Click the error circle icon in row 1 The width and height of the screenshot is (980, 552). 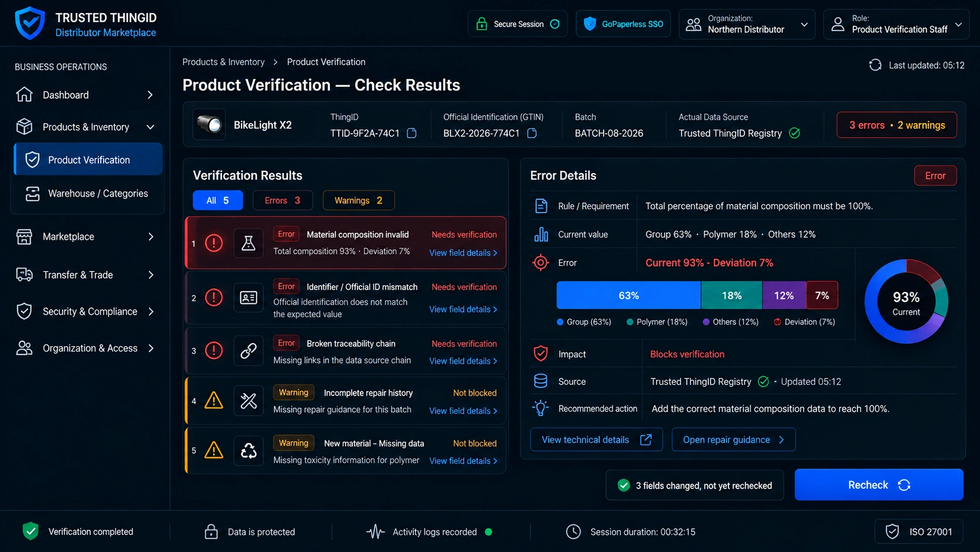point(214,243)
